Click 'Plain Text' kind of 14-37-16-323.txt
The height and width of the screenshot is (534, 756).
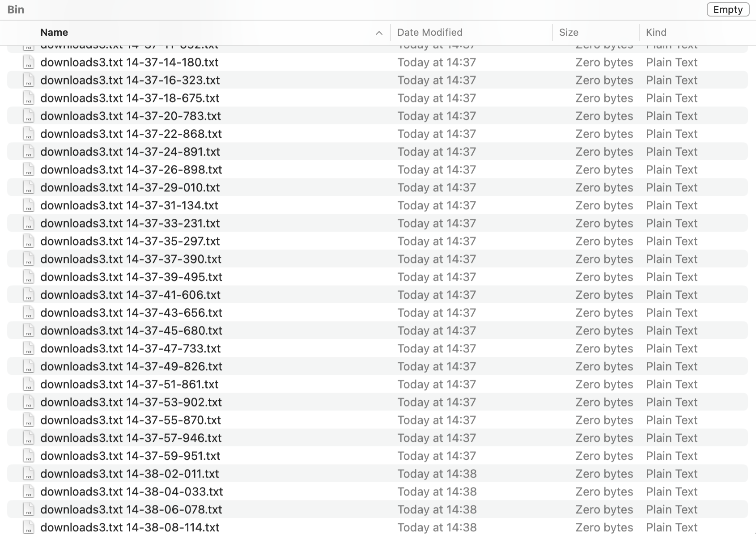[x=672, y=80]
